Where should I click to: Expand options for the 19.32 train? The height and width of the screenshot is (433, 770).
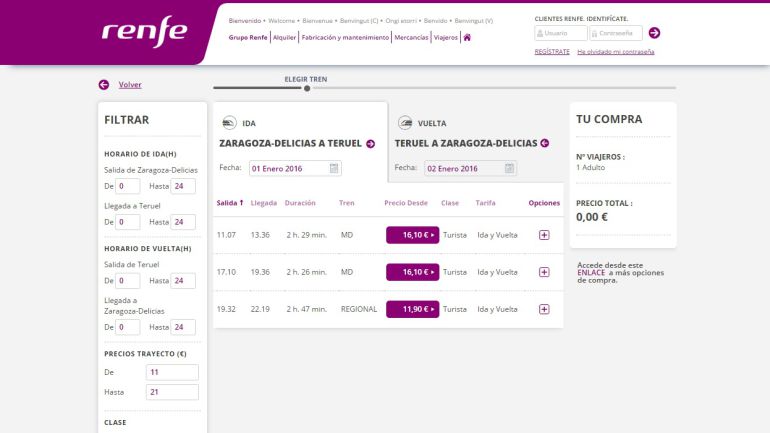coord(544,309)
